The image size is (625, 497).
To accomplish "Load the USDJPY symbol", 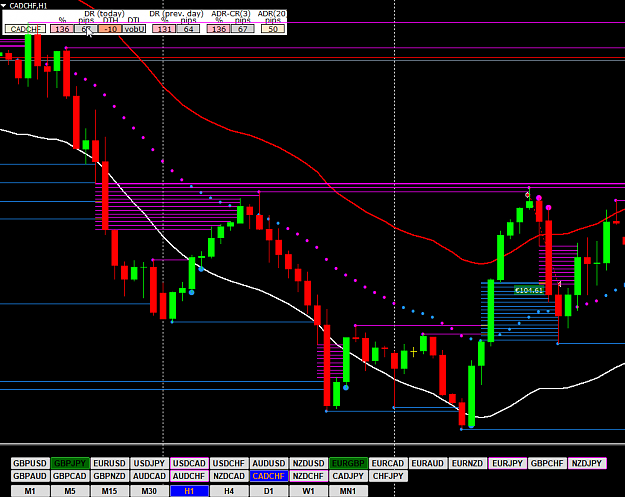I will (149, 463).
